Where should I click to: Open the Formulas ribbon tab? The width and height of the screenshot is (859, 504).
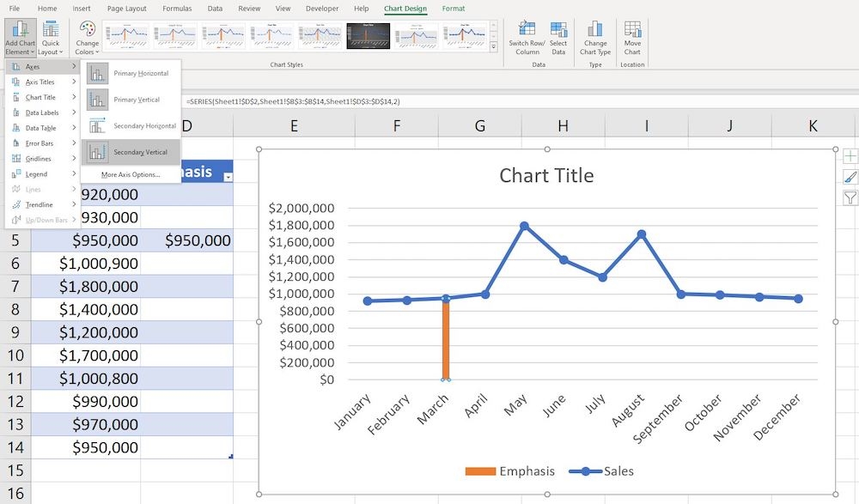coord(177,9)
